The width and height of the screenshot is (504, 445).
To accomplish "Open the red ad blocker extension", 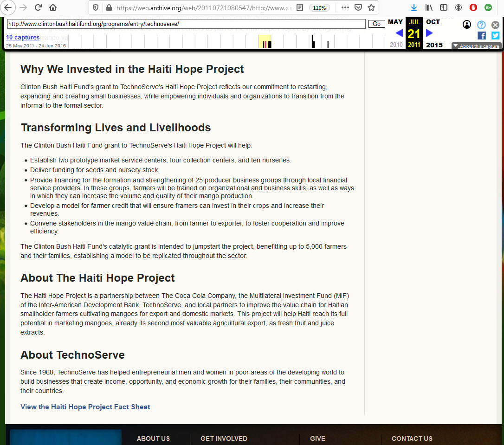I will tap(473, 8).
